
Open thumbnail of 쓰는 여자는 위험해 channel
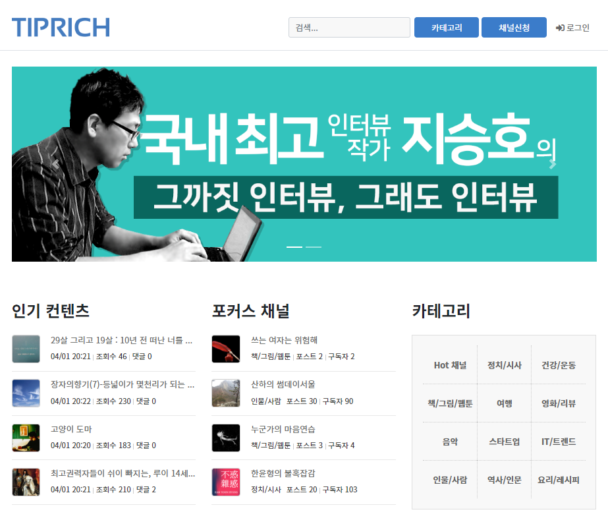click(226, 349)
